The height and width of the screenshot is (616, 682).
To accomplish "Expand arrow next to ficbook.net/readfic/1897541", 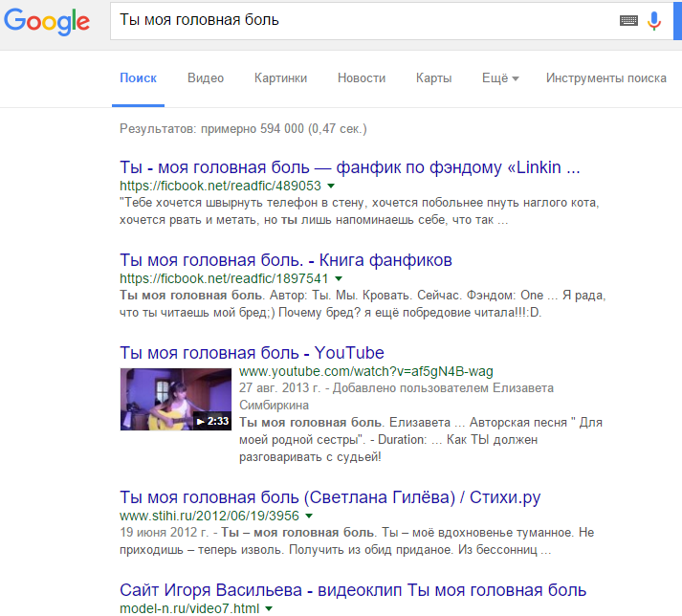I will [x=339, y=278].
